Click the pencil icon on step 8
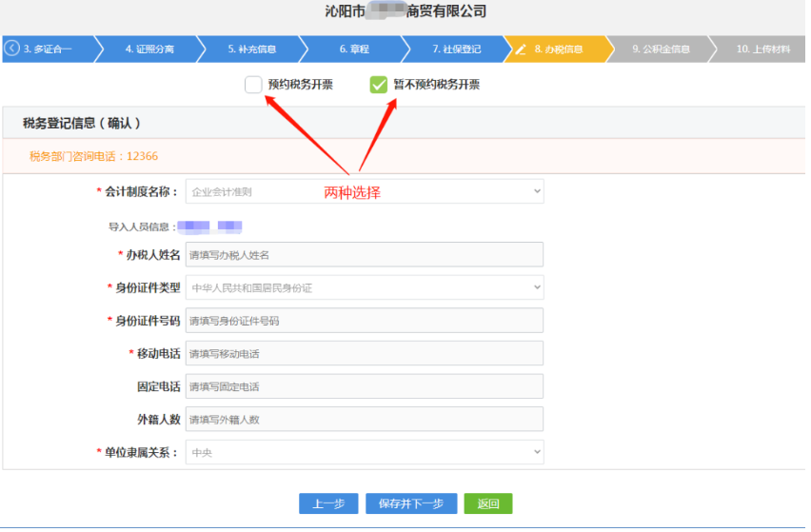The width and height of the screenshot is (811, 532). (x=521, y=49)
